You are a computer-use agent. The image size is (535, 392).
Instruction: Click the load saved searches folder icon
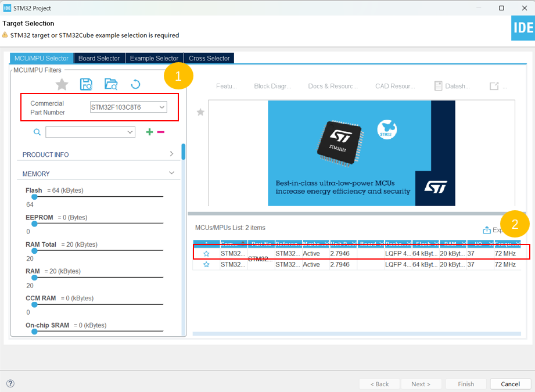point(111,84)
